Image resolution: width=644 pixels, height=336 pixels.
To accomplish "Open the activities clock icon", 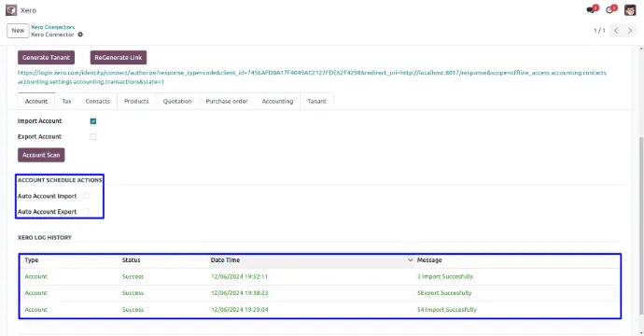I will pyautogui.click(x=610, y=10).
